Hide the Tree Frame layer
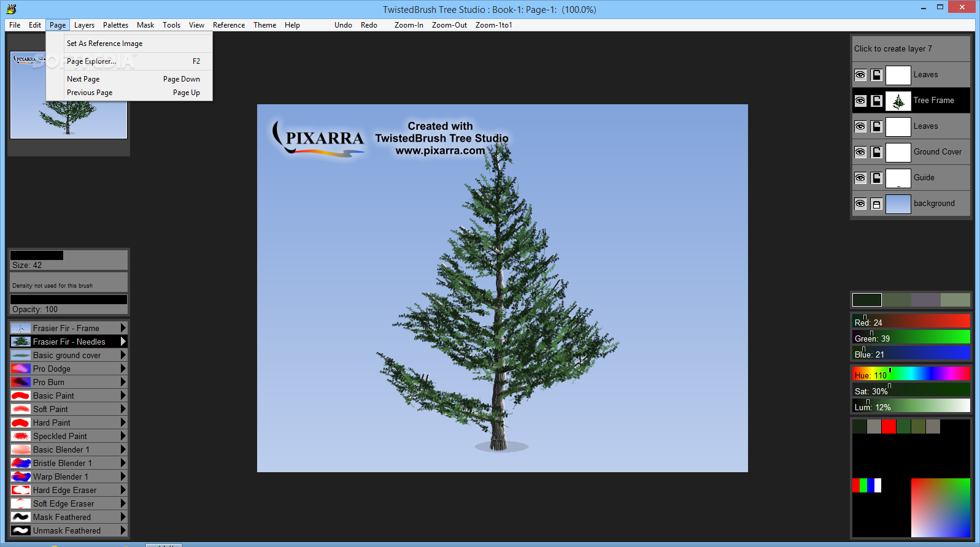This screenshot has height=547, width=980. (x=860, y=101)
